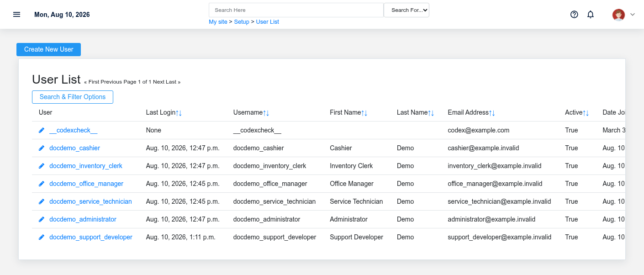This screenshot has height=275, width=644.
Task: Sort by First Name arrows
Action: point(364,112)
